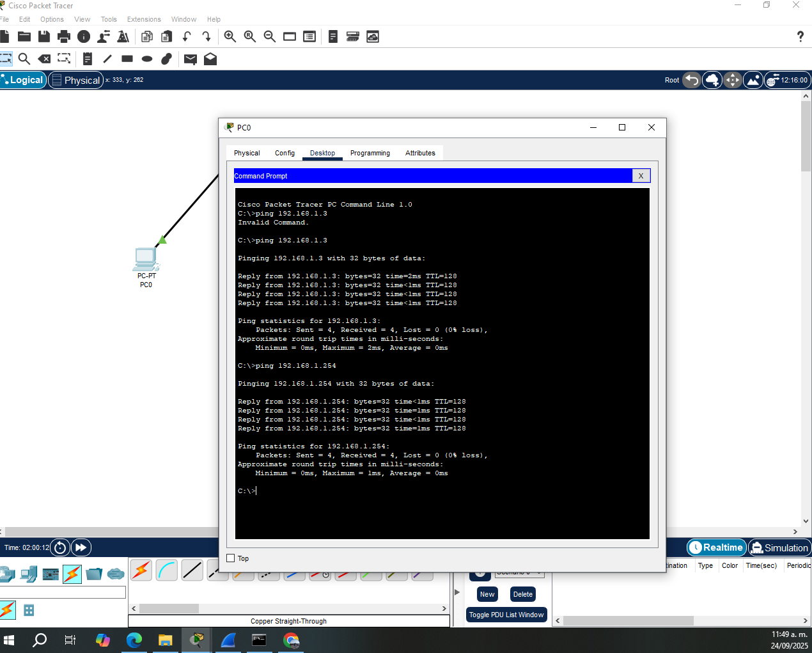The width and height of the screenshot is (812, 653).
Task: Set the tiled background image icon
Action: [753, 80]
